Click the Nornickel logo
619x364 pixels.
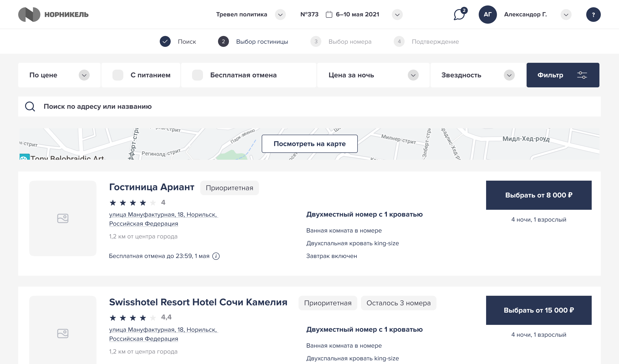[x=53, y=15]
